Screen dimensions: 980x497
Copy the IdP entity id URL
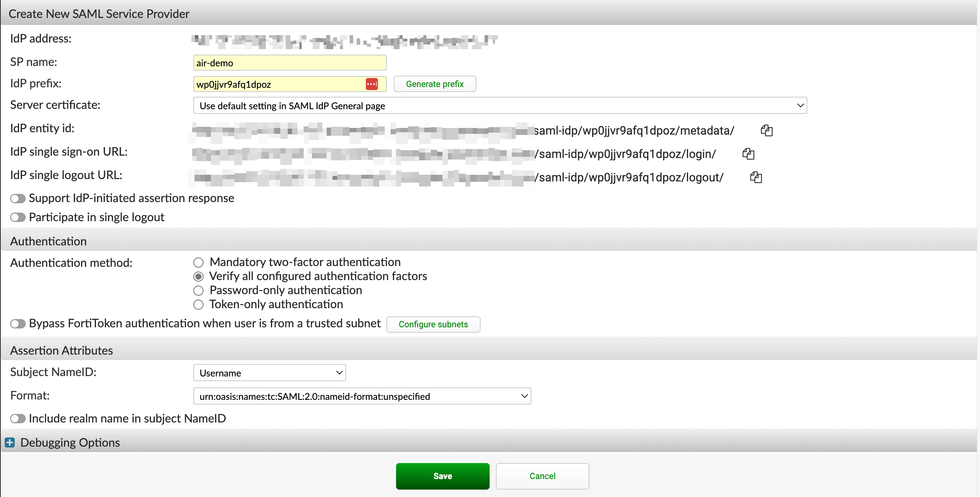(x=766, y=130)
